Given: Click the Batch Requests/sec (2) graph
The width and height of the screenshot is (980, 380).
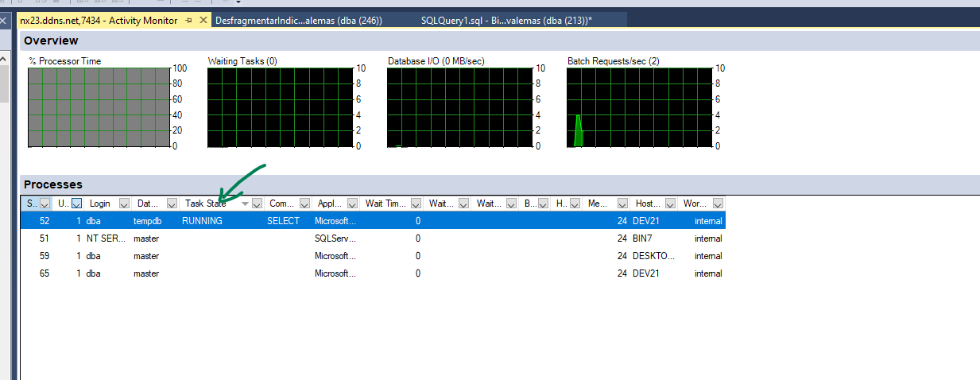Looking at the screenshot, I should (x=639, y=107).
